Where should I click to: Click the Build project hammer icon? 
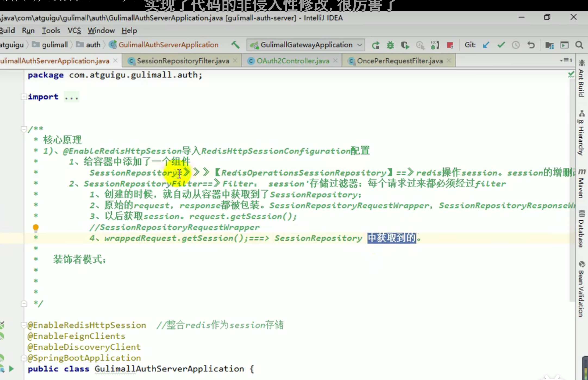[235, 45]
